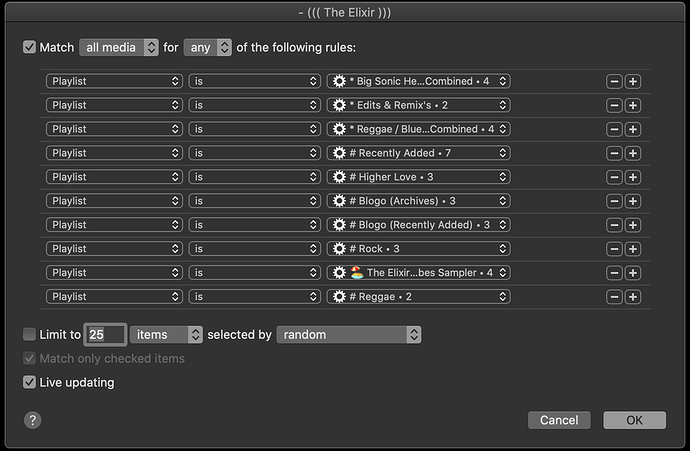The height and width of the screenshot is (451, 690).
Task: Change the items unit dropdown
Action: click(x=165, y=335)
